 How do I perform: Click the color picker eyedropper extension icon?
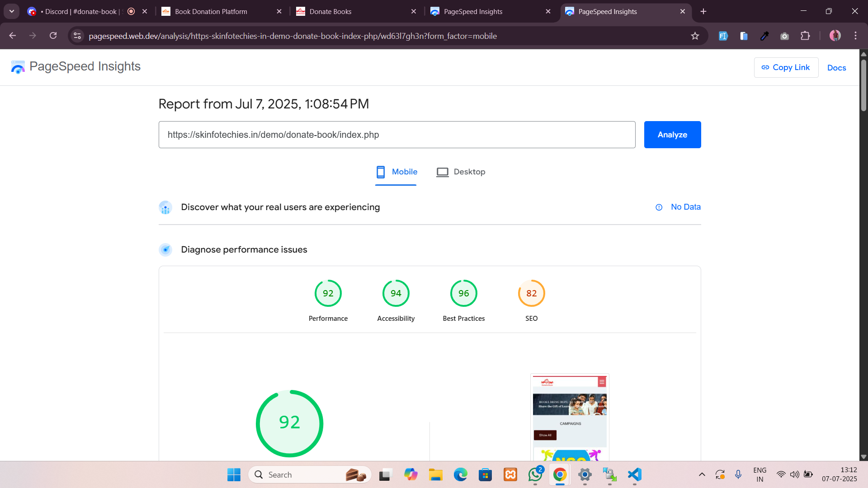pyautogui.click(x=764, y=36)
